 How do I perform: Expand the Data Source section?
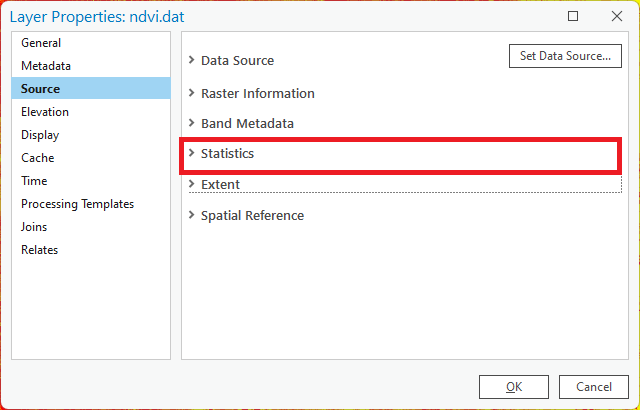[x=191, y=61]
